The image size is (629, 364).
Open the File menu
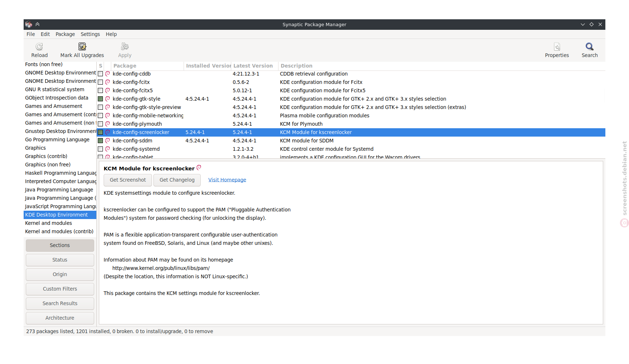(x=31, y=34)
